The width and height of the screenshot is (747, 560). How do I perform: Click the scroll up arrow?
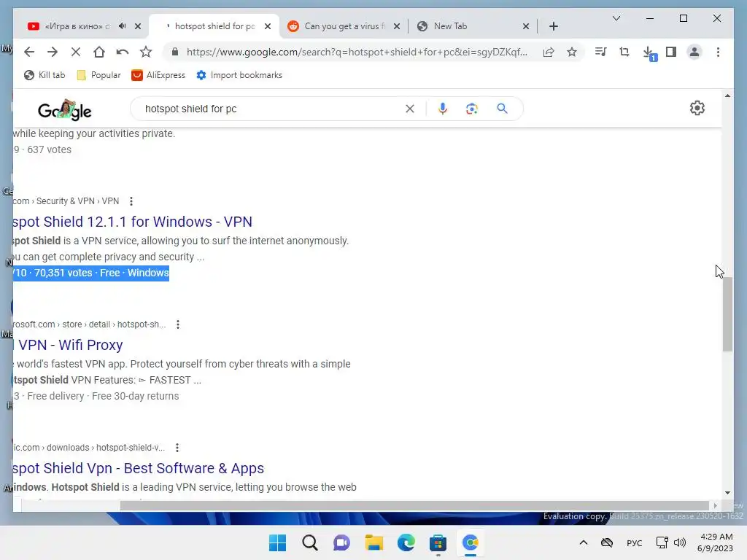tap(727, 96)
